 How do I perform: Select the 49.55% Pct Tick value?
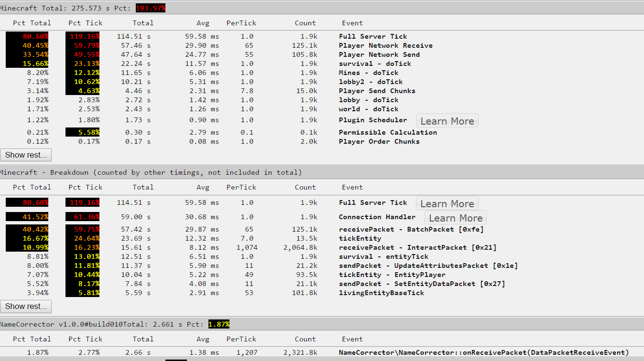point(83,54)
